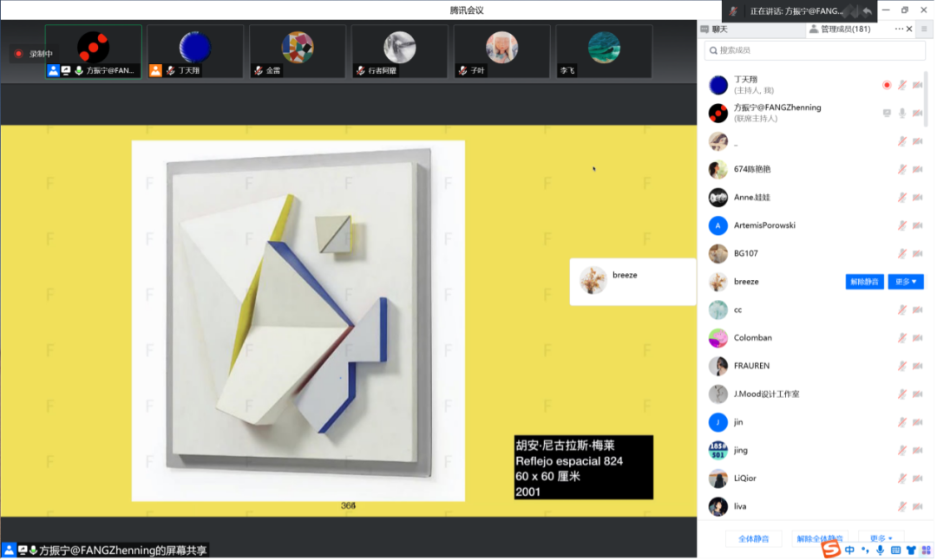Screen dimensions: 937x560
Task: Click the reply arrow icon in speaking bar
Action: [867, 10]
